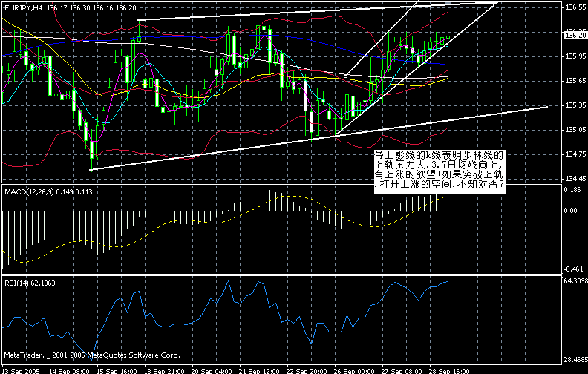
Task: Select the long lower rising white trendline
Action: tap(318, 139)
